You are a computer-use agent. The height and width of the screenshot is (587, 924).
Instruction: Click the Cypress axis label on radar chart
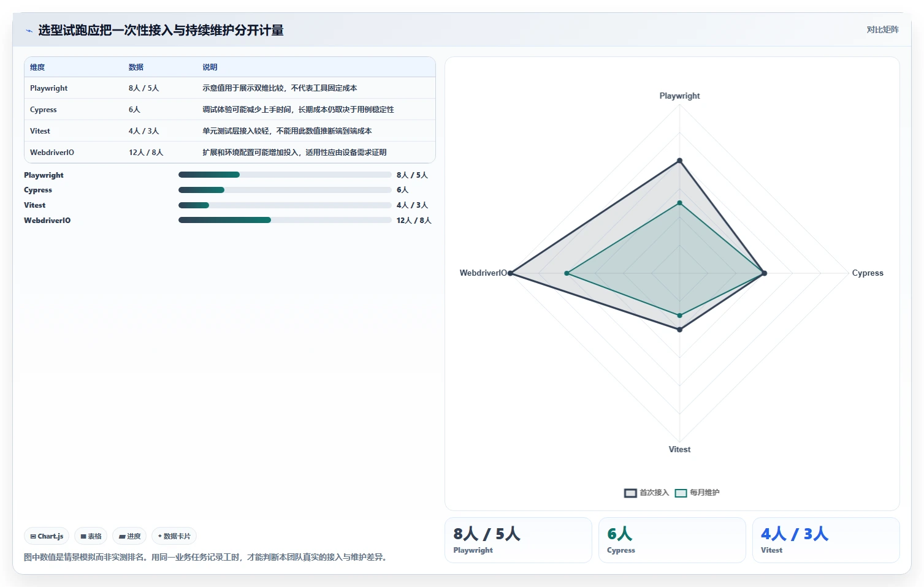[868, 273]
